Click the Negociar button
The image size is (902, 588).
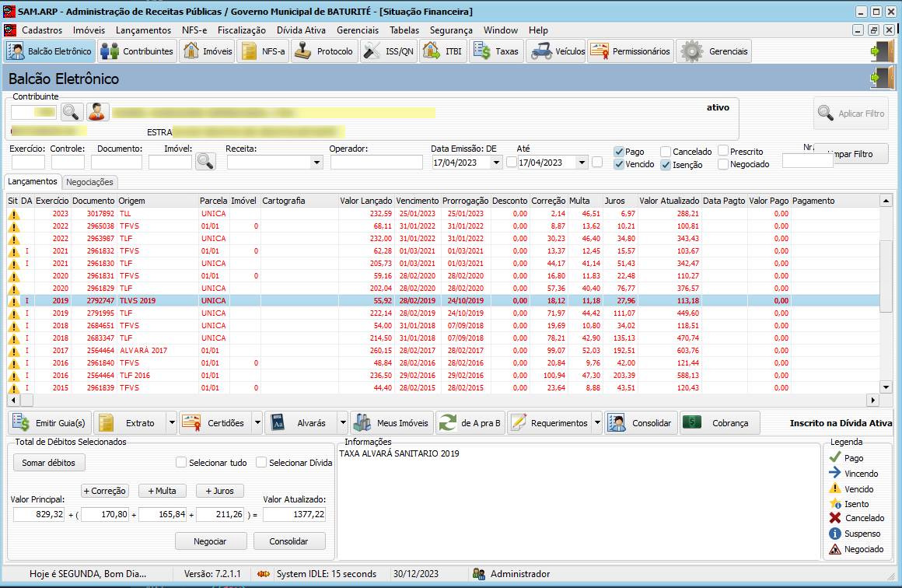(210, 541)
